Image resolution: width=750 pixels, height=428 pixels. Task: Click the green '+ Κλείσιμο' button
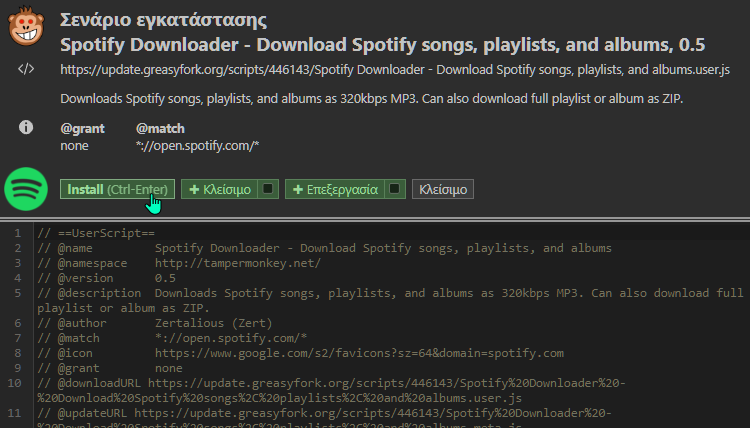(x=220, y=189)
